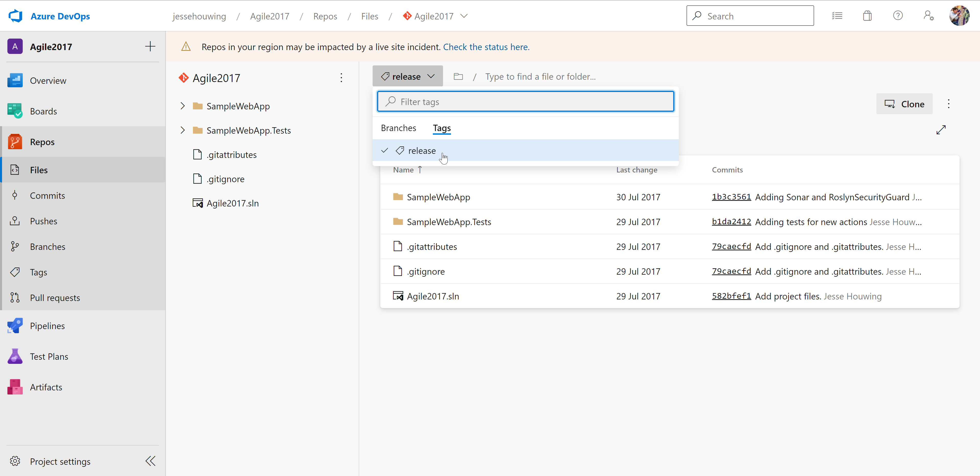Switch to the Branches tab
Image resolution: width=980 pixels, height=476 pixels.
click(399, 127)
